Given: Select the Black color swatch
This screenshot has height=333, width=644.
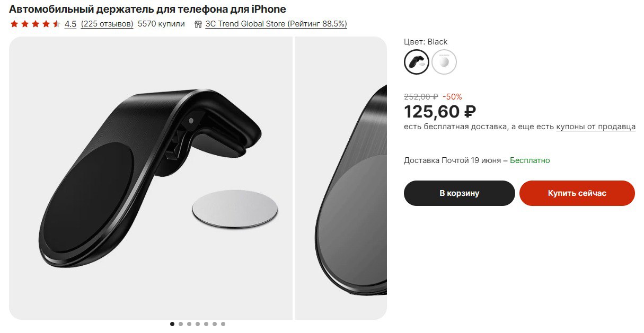Looking at the screenshot, I should pos(417,62).
